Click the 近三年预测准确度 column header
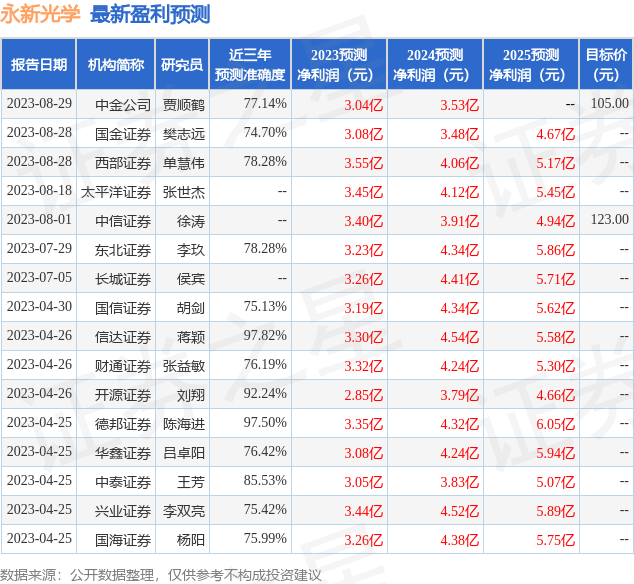The image size is (634, 584). tap(250, 65)
